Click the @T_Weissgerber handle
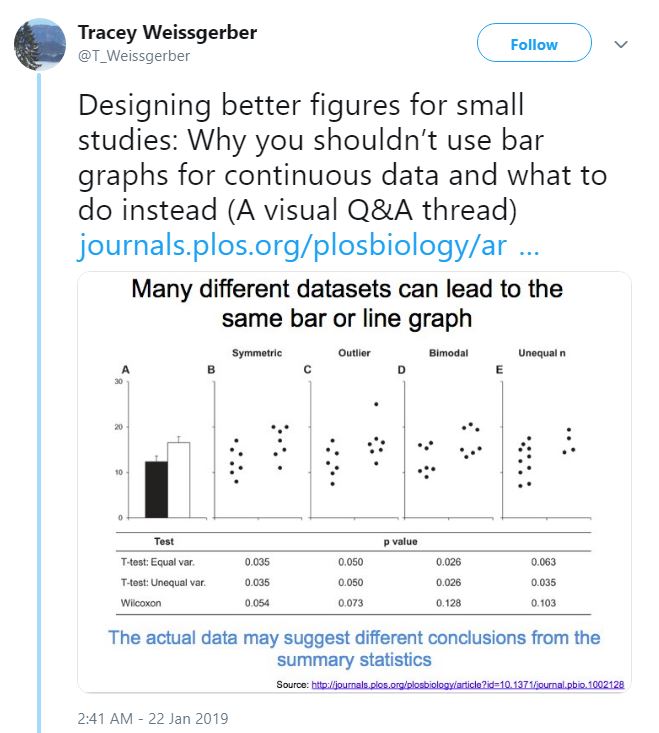Screen dimensions: 659x733 click(x=134, y=56)
